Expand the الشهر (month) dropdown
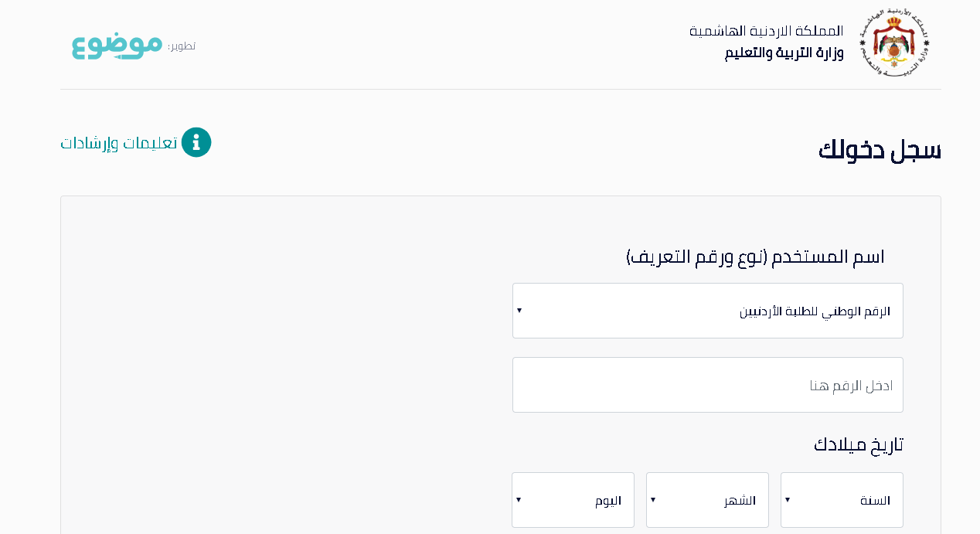This screenshot has height=534, width=980. [707, 500]
